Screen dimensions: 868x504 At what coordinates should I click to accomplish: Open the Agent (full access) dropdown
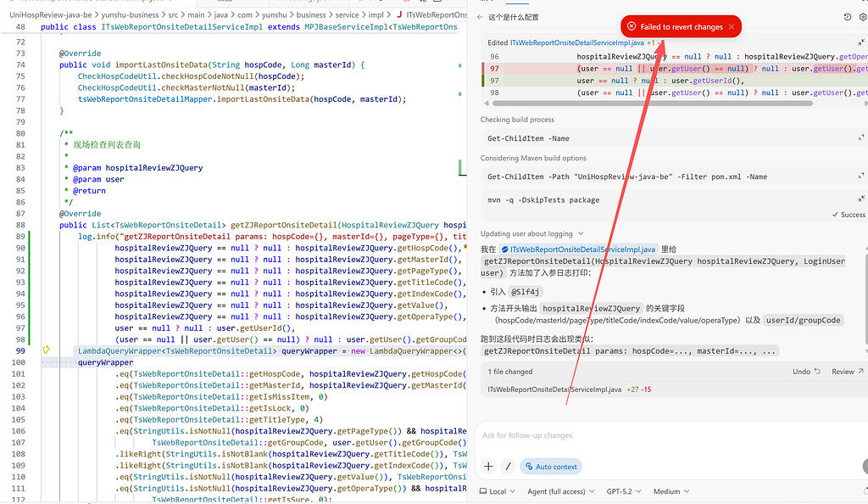[561, 491]
